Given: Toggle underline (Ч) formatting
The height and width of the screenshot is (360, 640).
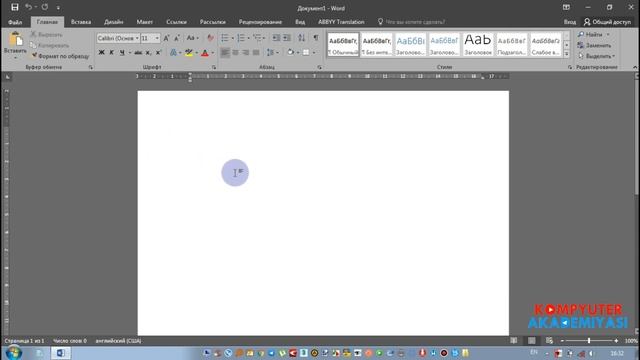Looking at the screenshot, I should click(122, 52).
